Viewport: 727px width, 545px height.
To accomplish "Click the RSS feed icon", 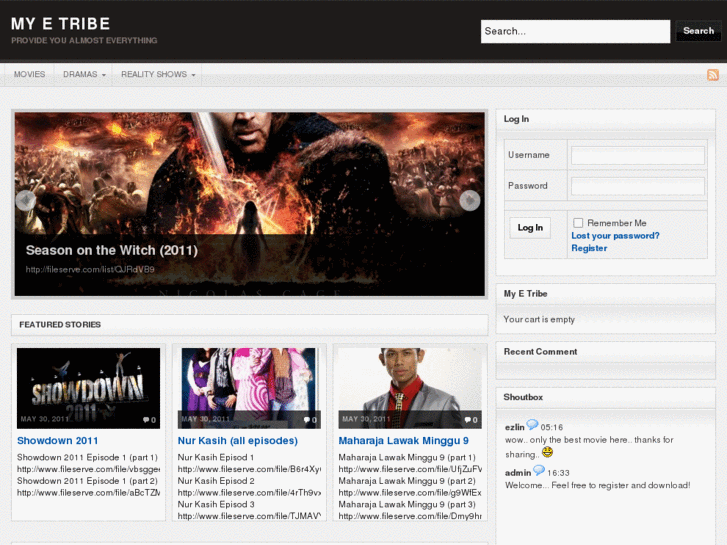I will (x=713, y=75).
